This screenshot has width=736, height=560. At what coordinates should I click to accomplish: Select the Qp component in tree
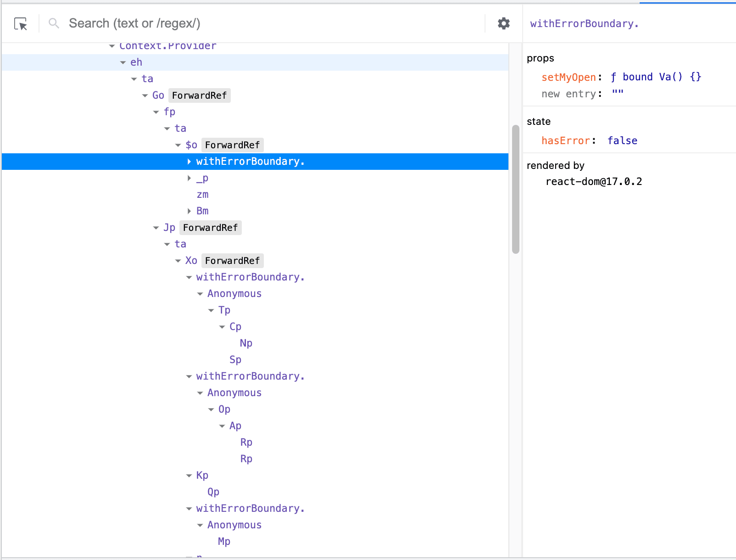click(213, 492)
